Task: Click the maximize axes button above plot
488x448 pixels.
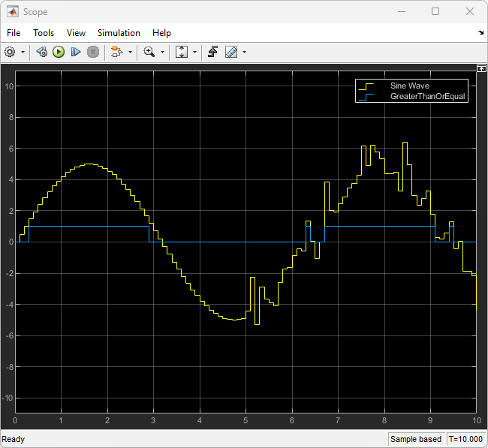Action: 481,68
